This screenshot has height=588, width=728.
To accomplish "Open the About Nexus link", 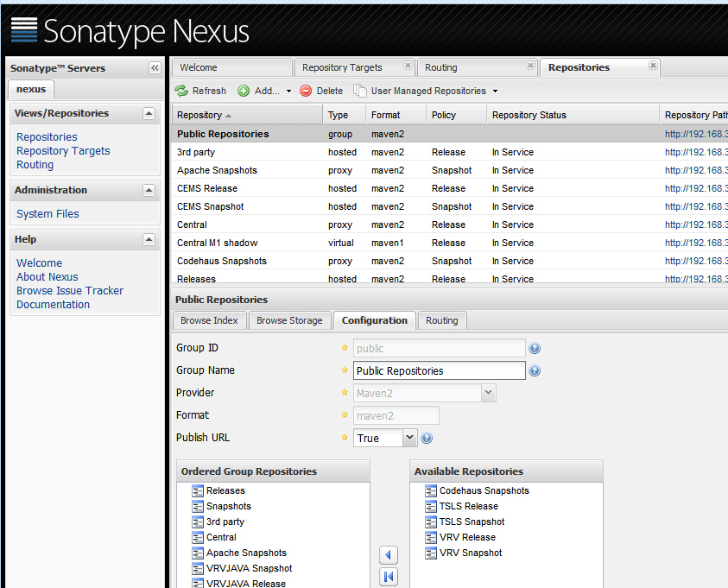I will coord(47,277).
